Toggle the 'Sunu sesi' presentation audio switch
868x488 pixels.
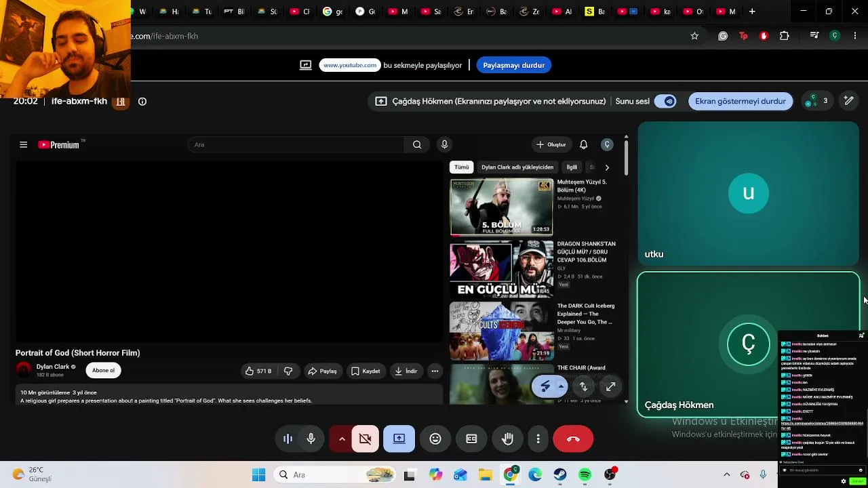pyautogui.click(x=665, y=101)
